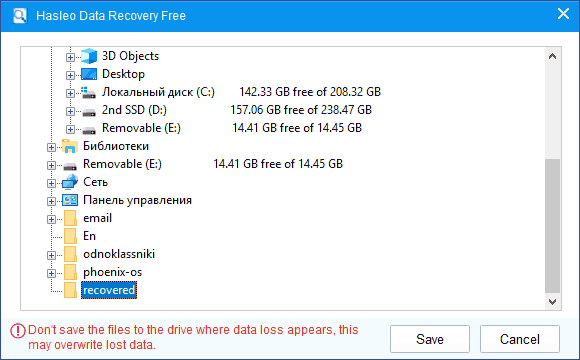Expand the Локальный диск (C:) node
Screen dimensions: 580x360
[x=70, y=93]
